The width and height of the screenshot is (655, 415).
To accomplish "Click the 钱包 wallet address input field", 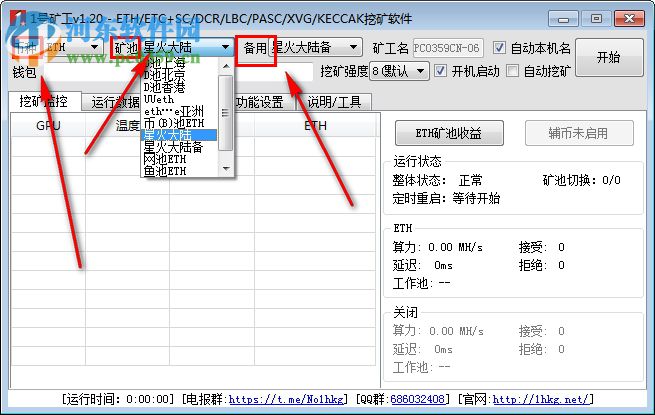I will point(178,71).
